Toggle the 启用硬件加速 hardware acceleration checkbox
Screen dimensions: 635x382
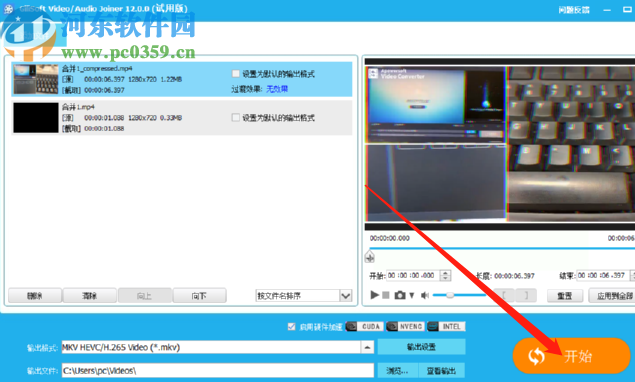(x=291, y=327)
